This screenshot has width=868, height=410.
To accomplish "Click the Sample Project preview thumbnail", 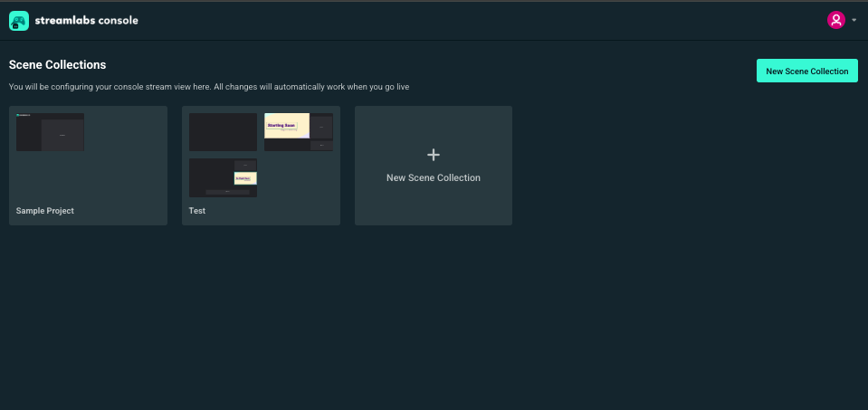I will coord(50,132).
